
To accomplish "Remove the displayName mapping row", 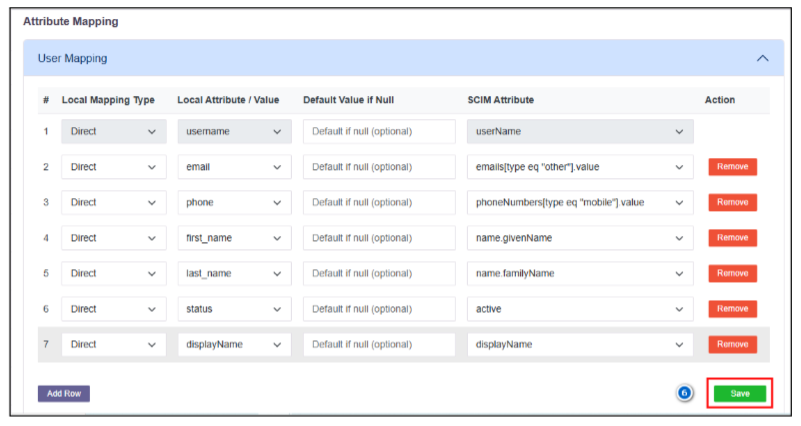I will (x=732, y=344).
